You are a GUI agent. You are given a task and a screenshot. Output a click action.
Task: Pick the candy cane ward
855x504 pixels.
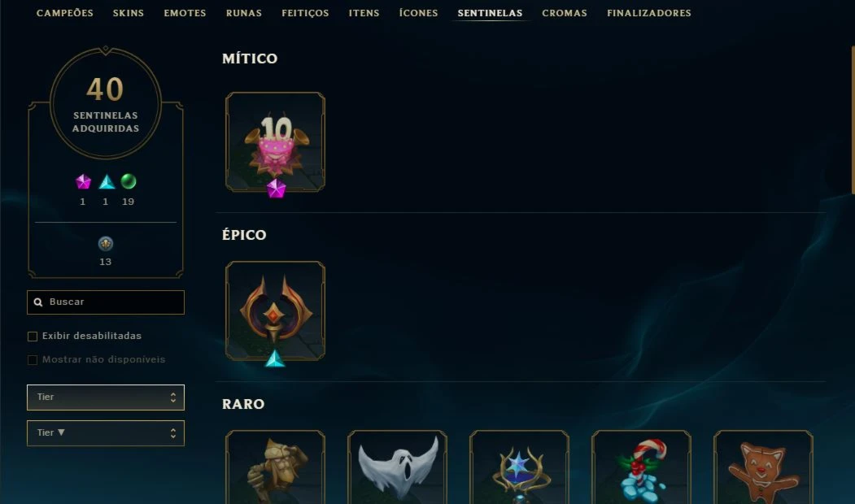642,467
